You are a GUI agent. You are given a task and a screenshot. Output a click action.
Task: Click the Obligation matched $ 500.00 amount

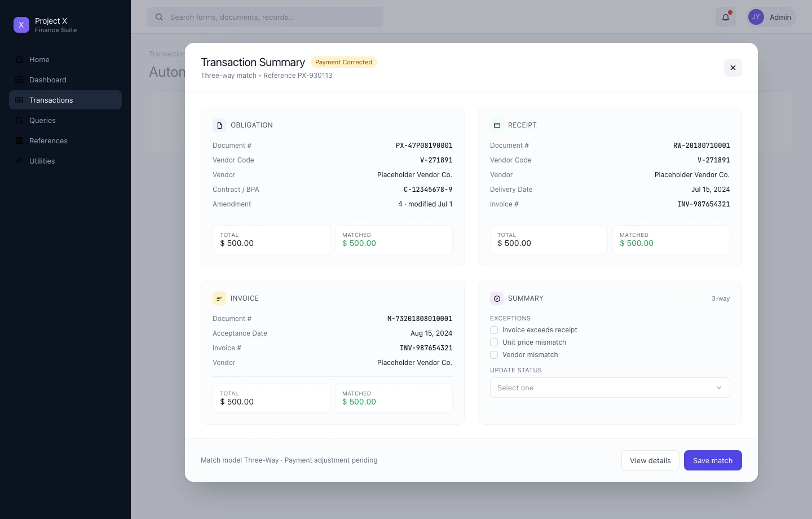coord(359,243)
